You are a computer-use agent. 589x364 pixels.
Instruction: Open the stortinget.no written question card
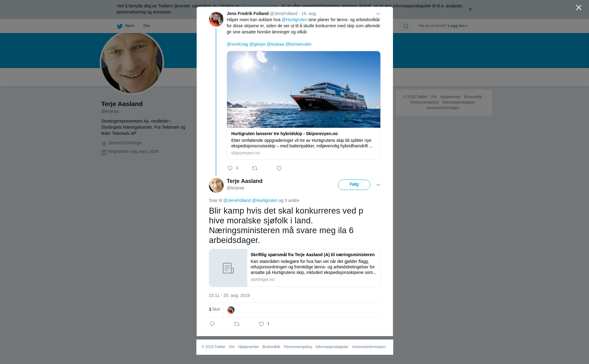[x=295, y=268]
